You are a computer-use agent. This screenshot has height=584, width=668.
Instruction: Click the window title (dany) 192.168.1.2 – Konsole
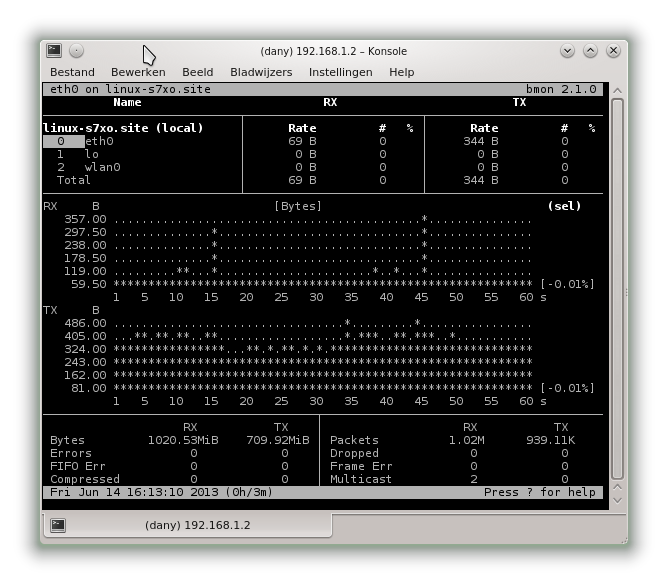click(334, 51)
